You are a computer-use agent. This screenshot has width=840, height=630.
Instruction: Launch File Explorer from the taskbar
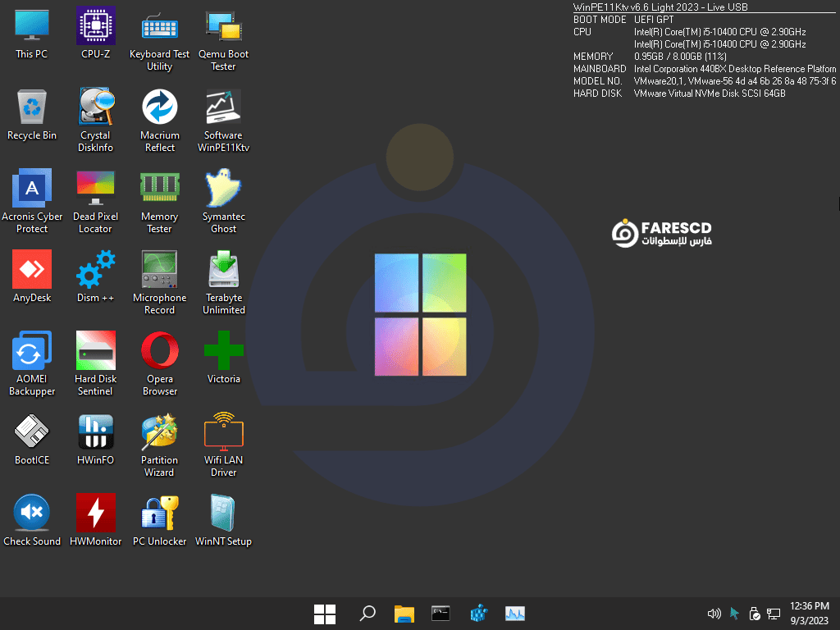pos(404,614)
